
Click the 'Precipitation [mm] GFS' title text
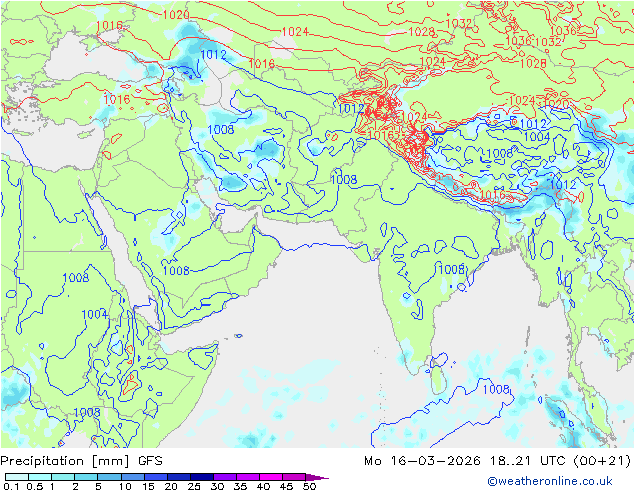pos(82,461)
